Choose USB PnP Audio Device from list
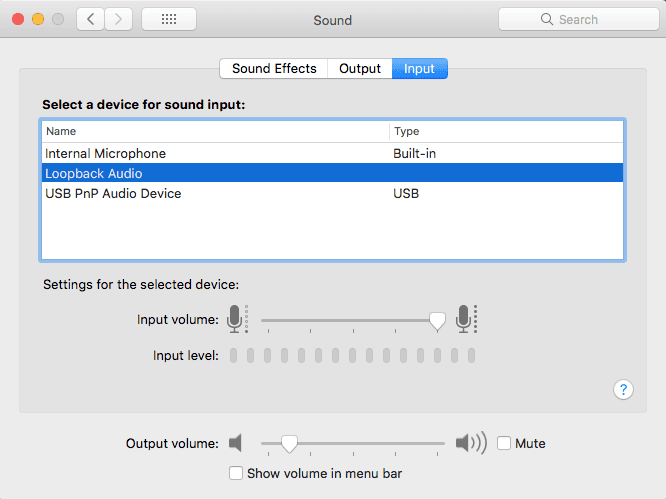Image resolution: width=666 pixels, height=499 pixels. point(113,193)
